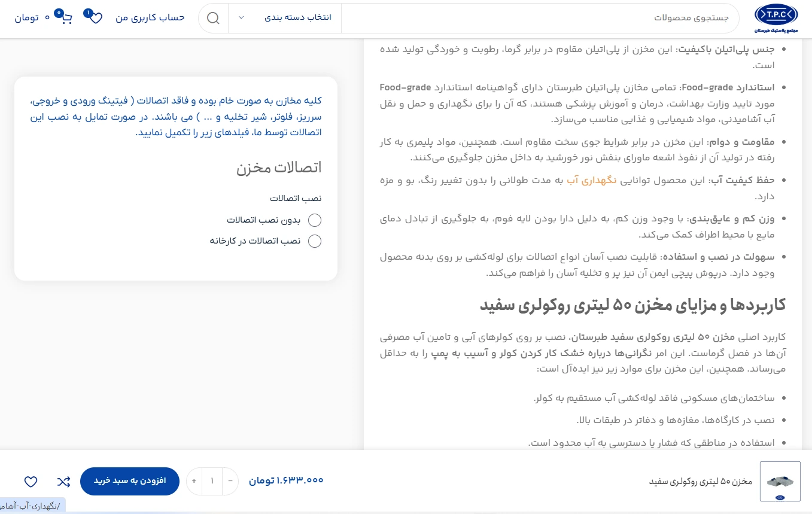Click the product title مخزن ۵۰ لیتری روکولری سفید

point(701,482)
